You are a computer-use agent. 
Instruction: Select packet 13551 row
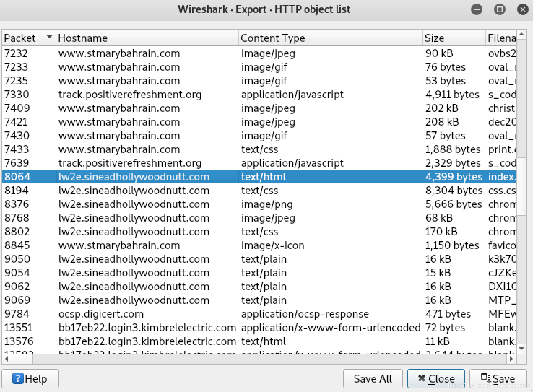pos(259,327)
